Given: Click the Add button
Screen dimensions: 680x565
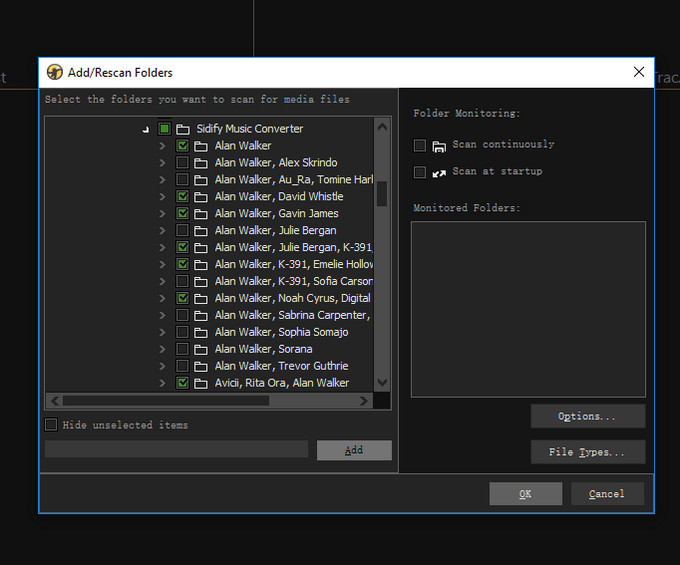Looking at the screenshot, I should click(354, 450).
